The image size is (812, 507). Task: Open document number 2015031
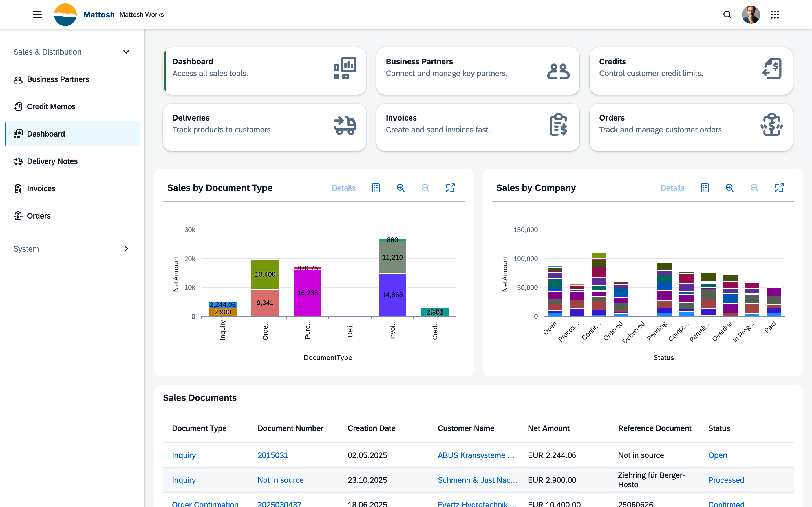(272, 455)
